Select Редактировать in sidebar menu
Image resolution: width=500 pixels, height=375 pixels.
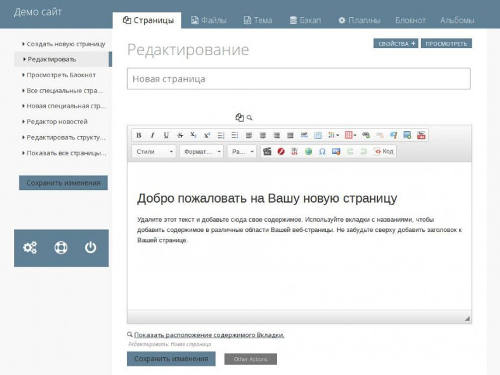(x=63, y=59)
